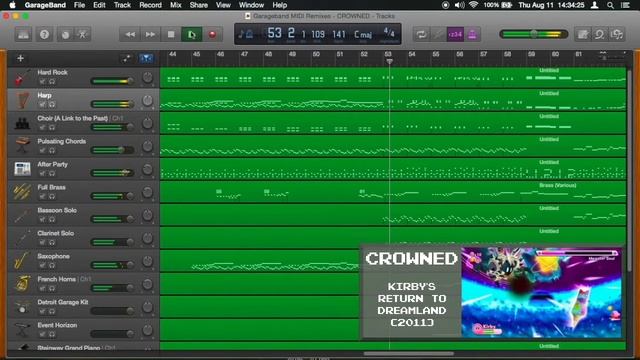640x360 pixels.
Task: Open the Library panel button
Action: click(23, 34)
